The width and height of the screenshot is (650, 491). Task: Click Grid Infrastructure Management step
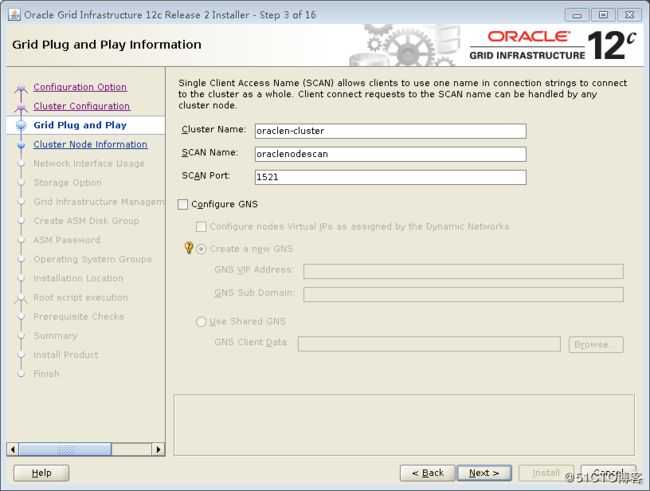pyautogui.click(x=99, y=202)
